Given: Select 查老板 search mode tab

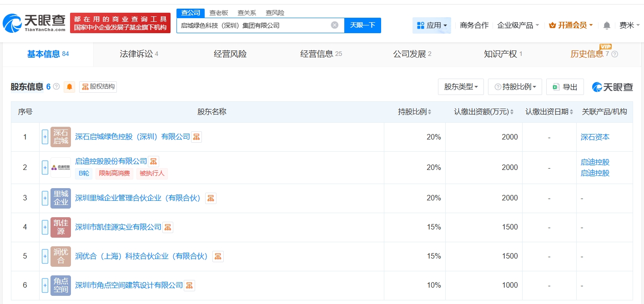Looking at the screenshot, I should pos(219,13).
